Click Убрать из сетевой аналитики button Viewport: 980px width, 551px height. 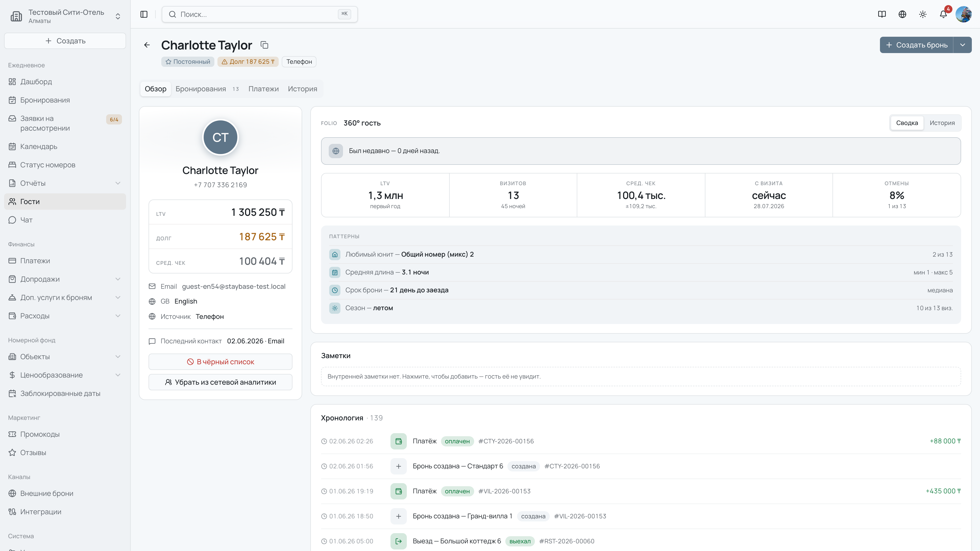point(220,382)
